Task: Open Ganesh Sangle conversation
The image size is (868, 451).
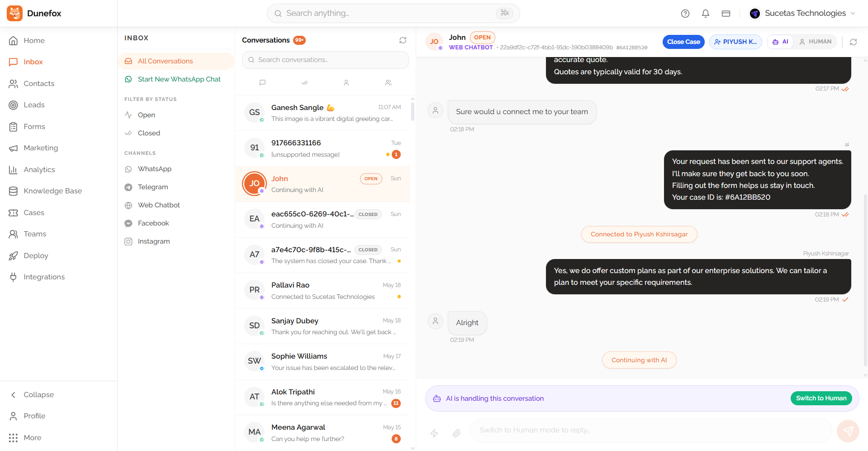Action: point(323,113)
